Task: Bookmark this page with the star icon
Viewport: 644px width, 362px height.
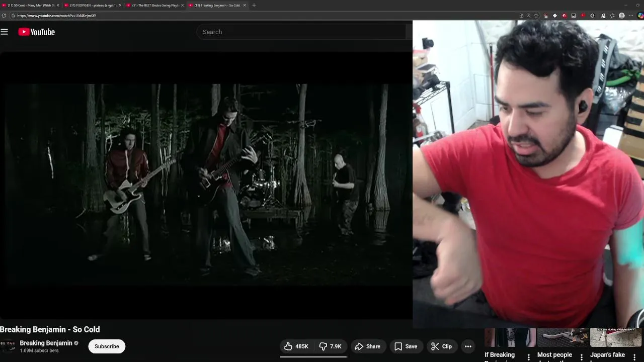Action: [x=536, y=16]
